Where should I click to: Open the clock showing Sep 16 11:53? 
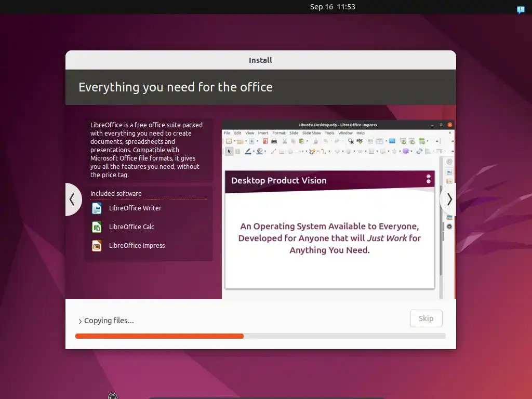click(332, 7)
